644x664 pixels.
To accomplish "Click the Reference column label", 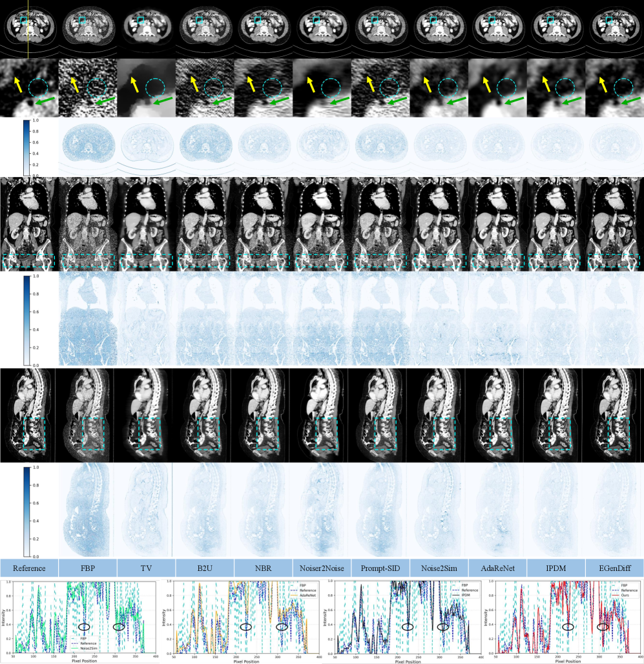I will [29, 568].
